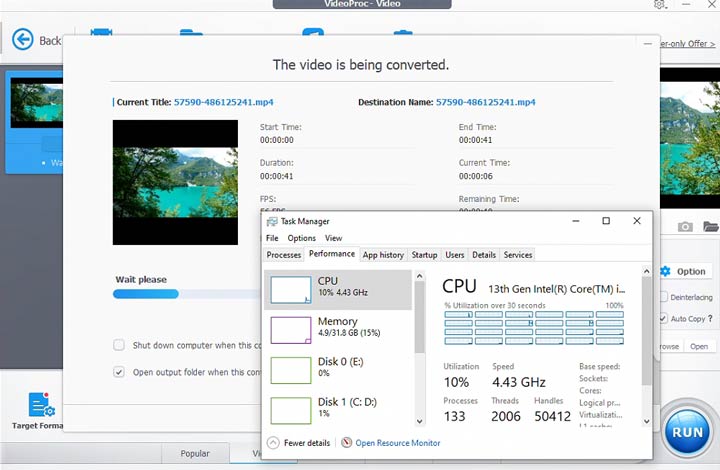Viewport: 720px width, 470px height.
Task: Select CPU in Task Manager sidebar
Action: [338, 290]
